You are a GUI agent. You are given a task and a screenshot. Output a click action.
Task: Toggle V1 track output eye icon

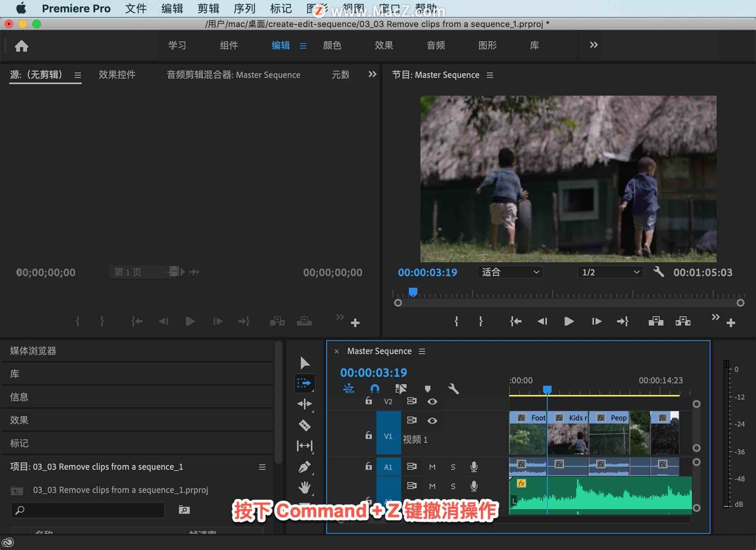432,420
